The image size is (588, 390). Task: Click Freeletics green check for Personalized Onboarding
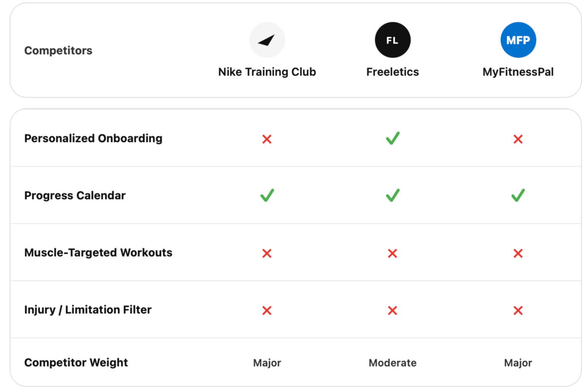(x=393, y=138)
